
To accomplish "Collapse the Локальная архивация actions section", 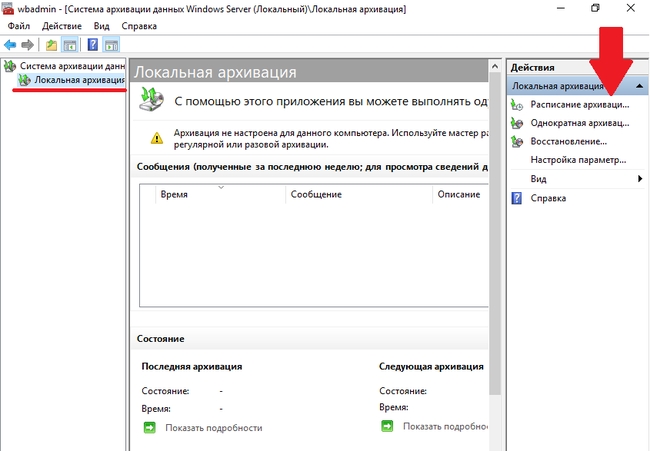I will pos(640,86).
